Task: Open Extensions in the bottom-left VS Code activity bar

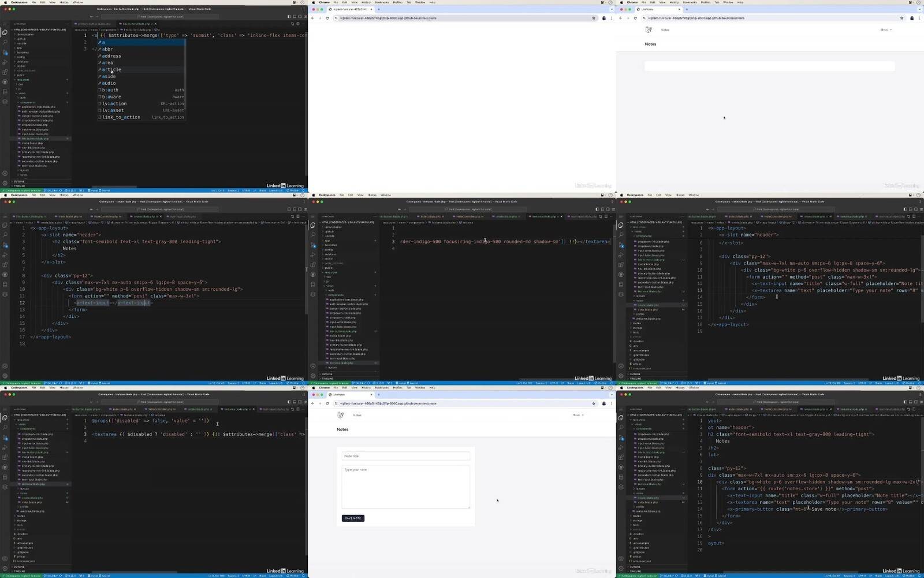Action: pyautogui.click(x=5, y=457)
